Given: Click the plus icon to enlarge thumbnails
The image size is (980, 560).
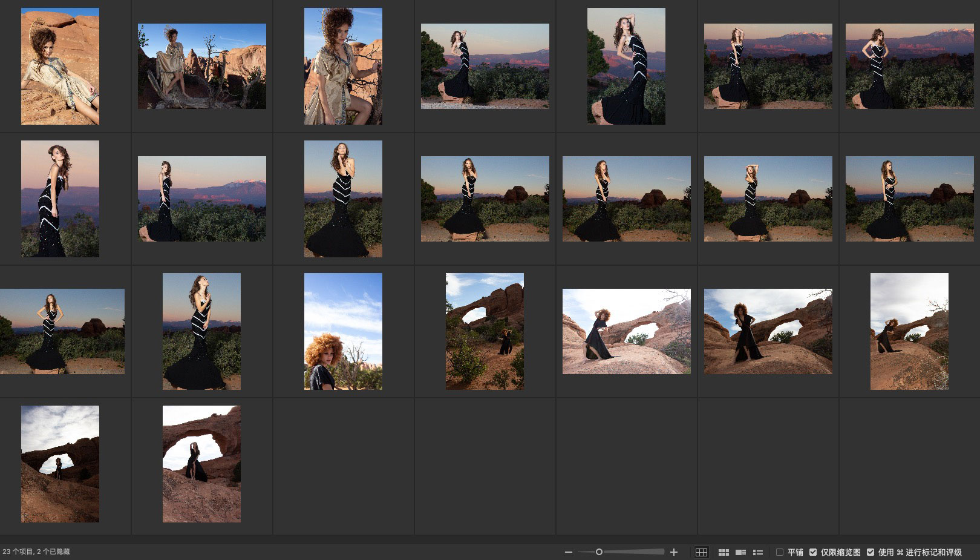Looking at the screenshot, I should (x=674, y=552).
